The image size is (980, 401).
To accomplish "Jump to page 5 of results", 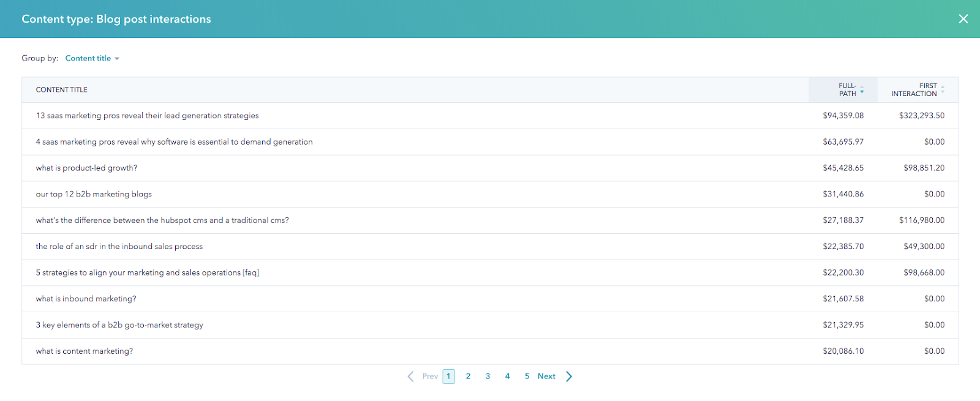I will (527, 377).
